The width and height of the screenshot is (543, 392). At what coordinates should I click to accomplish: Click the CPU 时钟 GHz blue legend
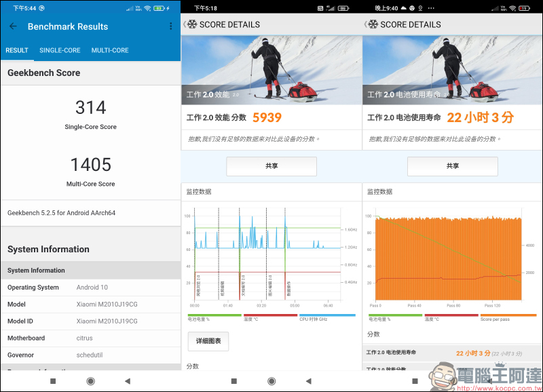click(x=327, y=317)
